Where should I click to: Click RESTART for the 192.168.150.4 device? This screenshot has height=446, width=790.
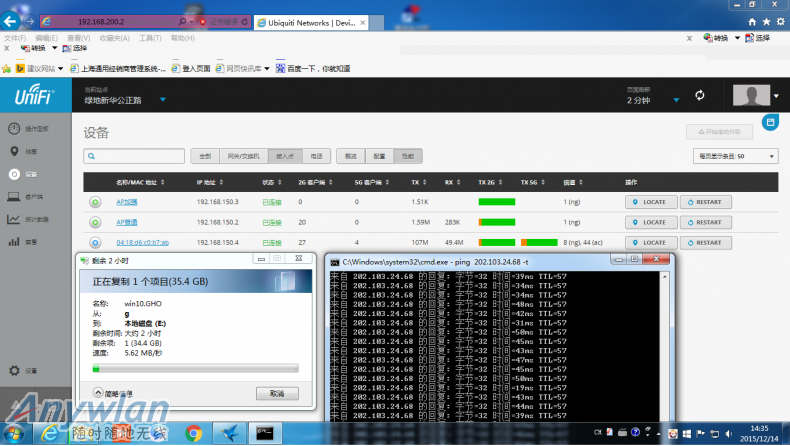[705, 242]
